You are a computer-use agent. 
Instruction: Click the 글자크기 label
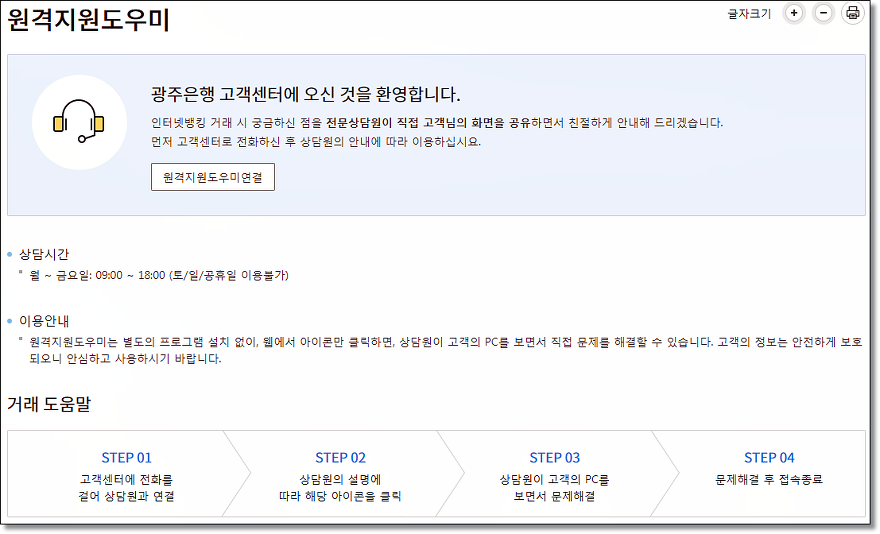749,13
